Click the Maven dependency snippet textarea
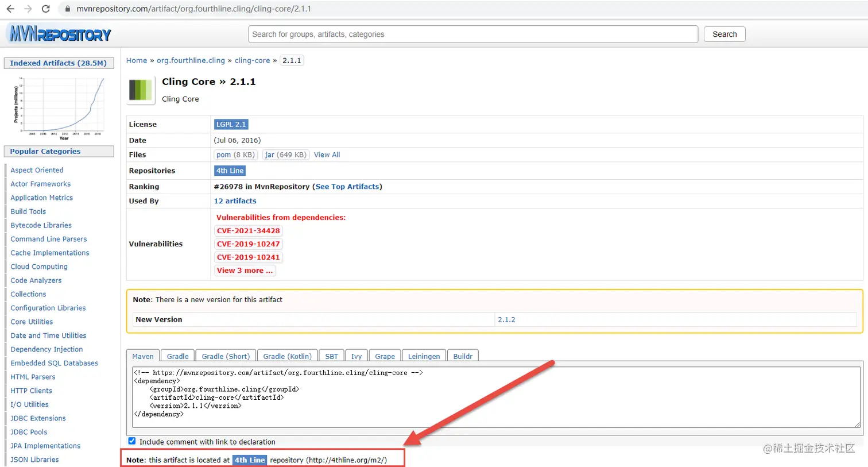 pos(496,397)
